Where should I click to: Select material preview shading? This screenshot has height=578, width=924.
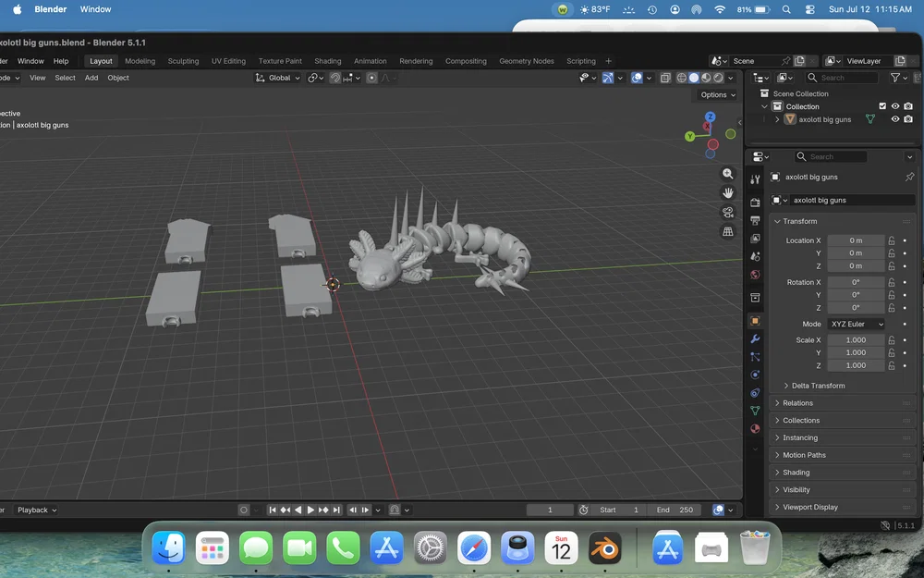(706, 78)
